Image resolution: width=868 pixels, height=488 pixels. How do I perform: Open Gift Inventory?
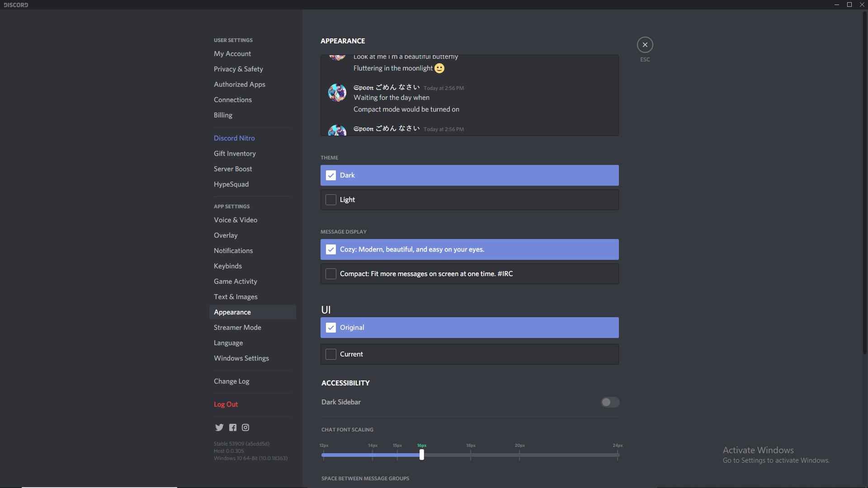235,153
